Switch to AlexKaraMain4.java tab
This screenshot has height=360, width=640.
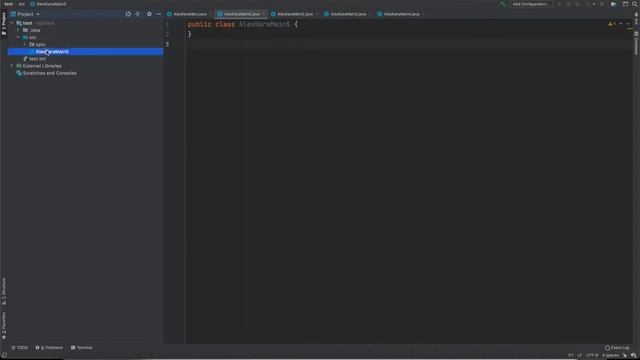tap(401, 14)
